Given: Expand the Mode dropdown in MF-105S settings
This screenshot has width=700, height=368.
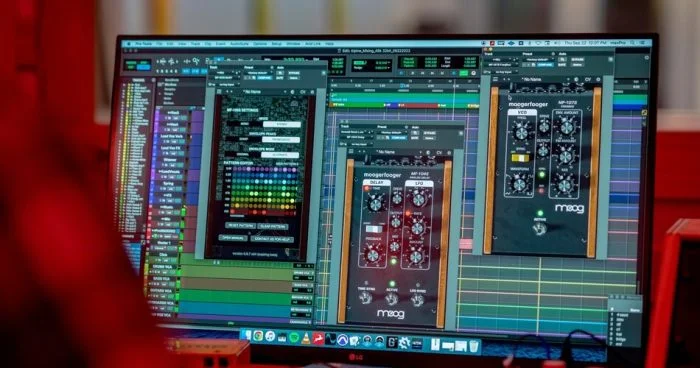Looking at the screenshot, I should 281,124.
